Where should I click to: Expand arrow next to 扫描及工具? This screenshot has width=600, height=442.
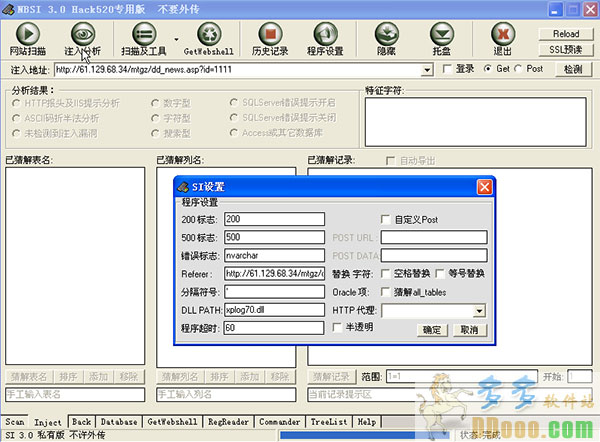[176, 39]
